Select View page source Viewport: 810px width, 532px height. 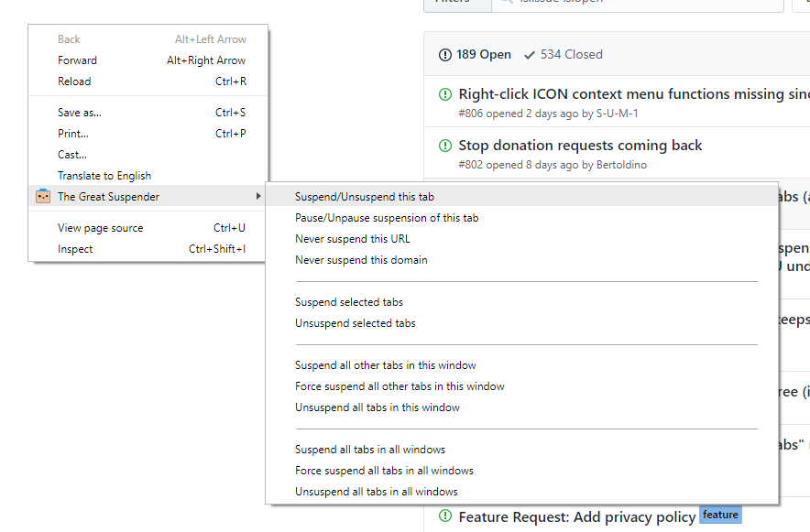[x=98, y=227]
